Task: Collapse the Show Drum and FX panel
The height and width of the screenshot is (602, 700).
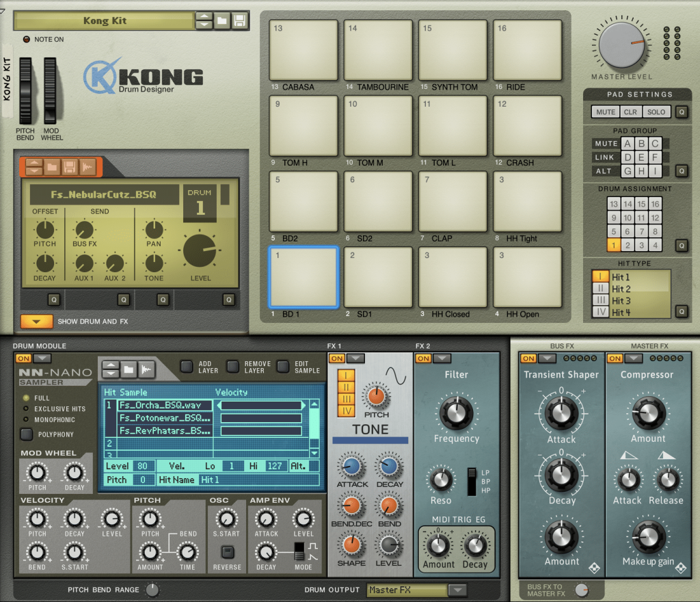Action: click(x=36, y=321)
